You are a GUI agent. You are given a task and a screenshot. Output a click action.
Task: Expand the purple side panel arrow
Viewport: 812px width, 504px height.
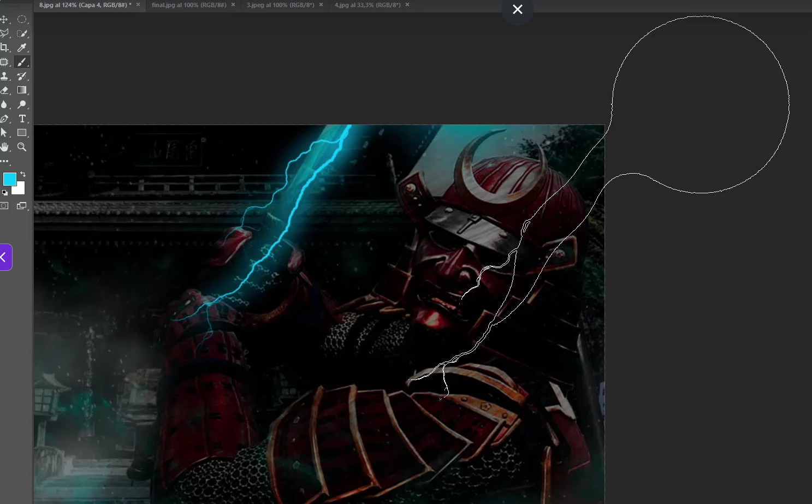tap(5, 257)
